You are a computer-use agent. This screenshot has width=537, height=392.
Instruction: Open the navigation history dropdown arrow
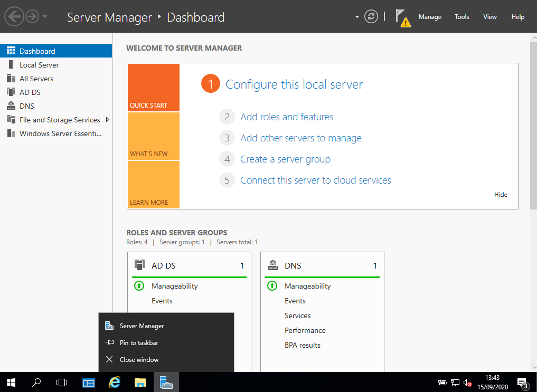pos(45,16)
